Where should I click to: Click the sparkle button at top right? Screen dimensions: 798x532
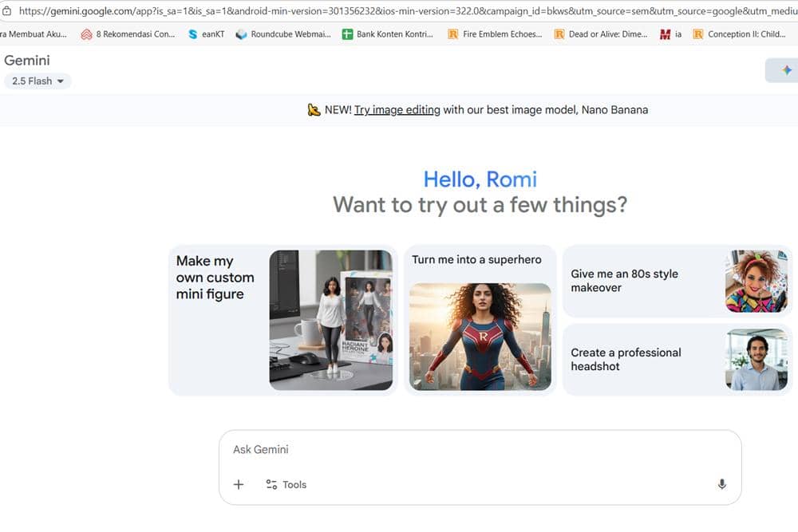point(786,70)
